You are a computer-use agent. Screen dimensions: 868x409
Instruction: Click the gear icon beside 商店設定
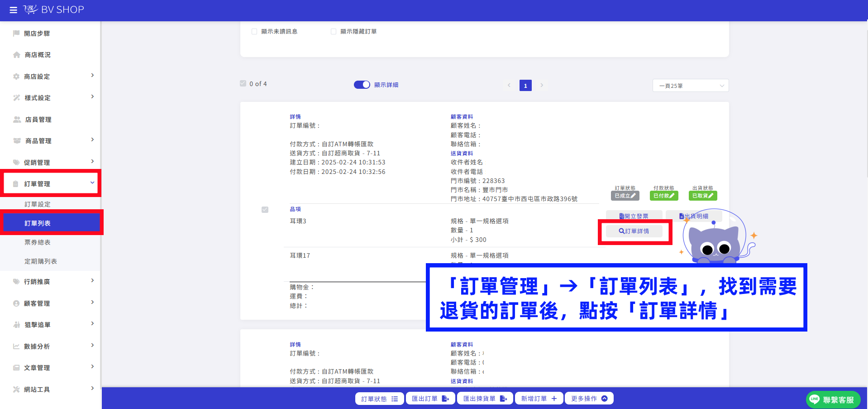[x=16, y=77]
